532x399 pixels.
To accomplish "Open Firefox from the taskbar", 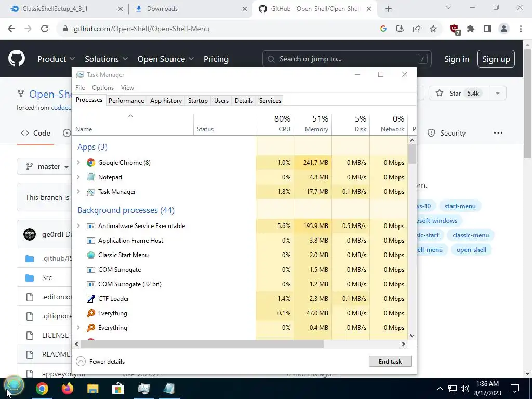I will (67, 389).
